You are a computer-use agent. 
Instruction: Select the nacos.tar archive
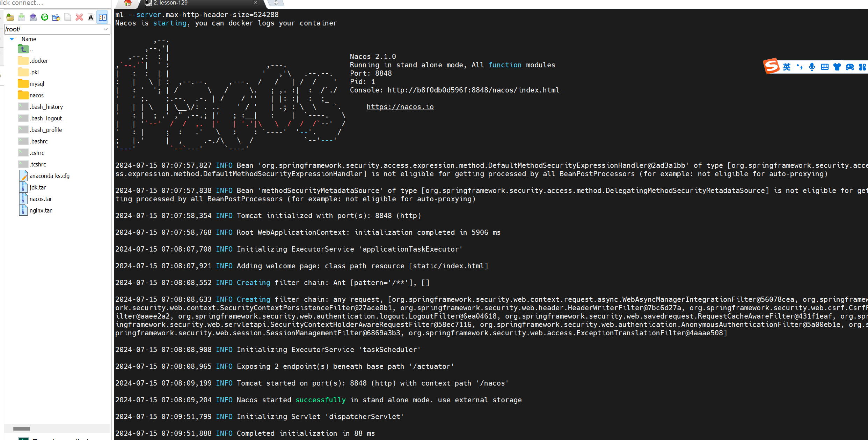[35, 199]
